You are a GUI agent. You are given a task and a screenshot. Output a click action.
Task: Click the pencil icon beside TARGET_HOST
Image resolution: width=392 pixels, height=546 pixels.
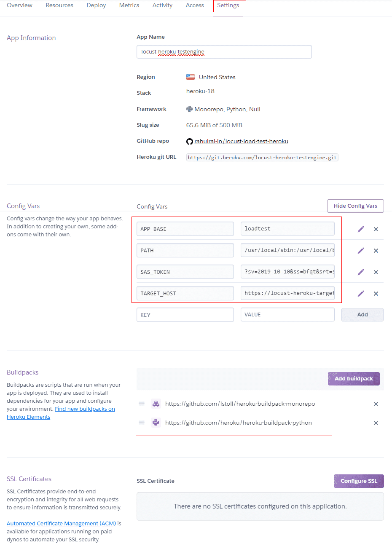(x=361, y=294)
